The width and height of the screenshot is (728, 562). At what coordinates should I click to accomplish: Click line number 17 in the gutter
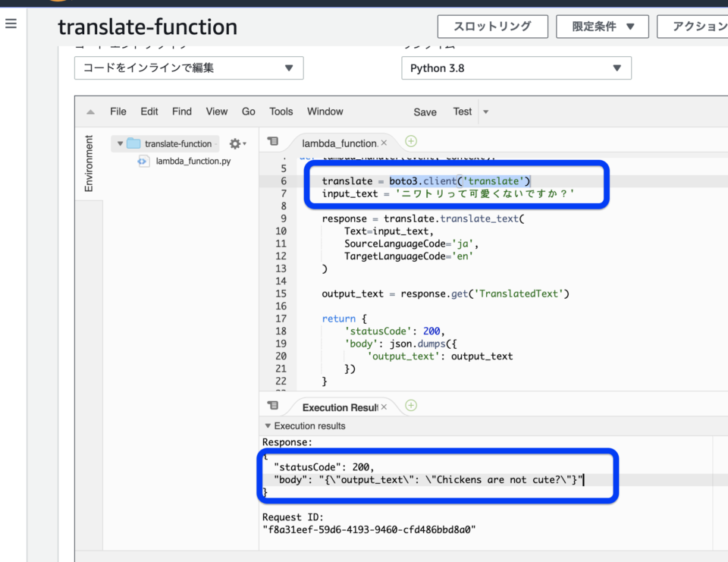(x=281, y=319)
